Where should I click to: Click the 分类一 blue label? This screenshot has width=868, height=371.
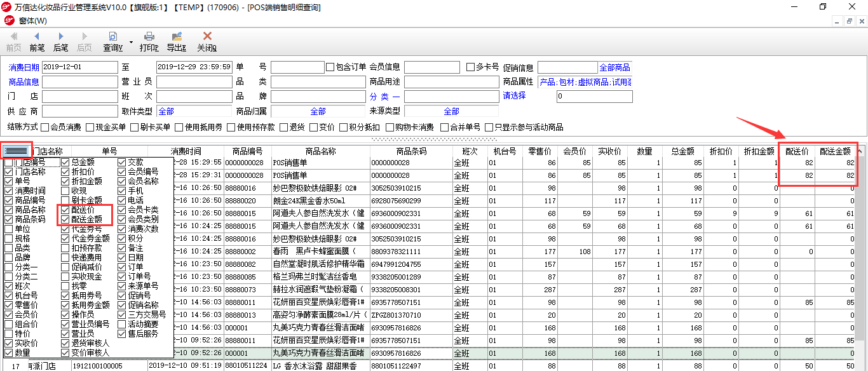384,97
